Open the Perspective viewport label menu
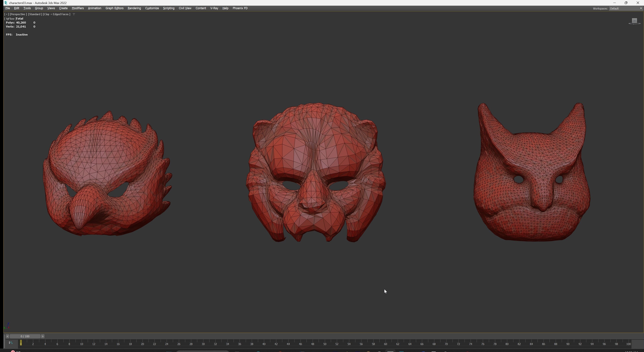Viewport: 644px width, 352px height. tap(18, 14)
